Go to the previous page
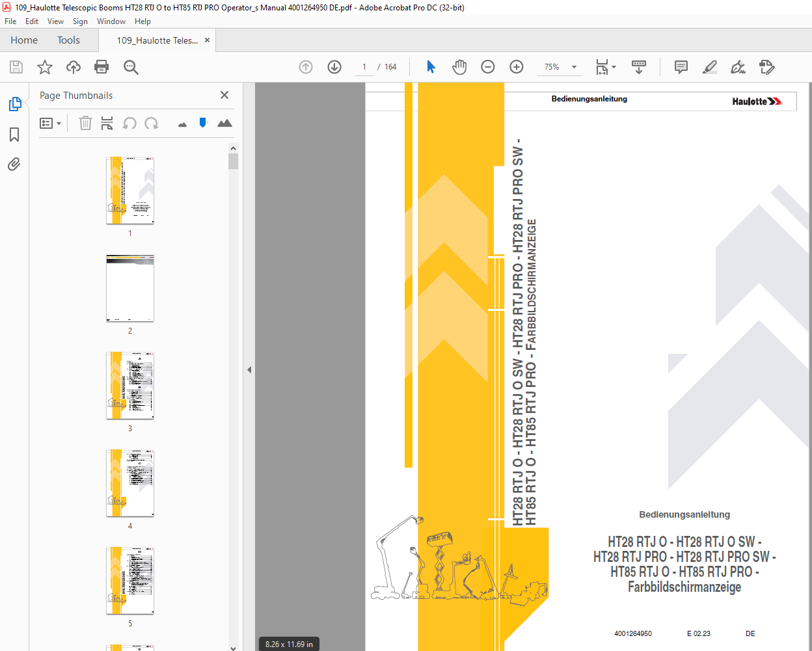The image size is (812, 651). 306,67
